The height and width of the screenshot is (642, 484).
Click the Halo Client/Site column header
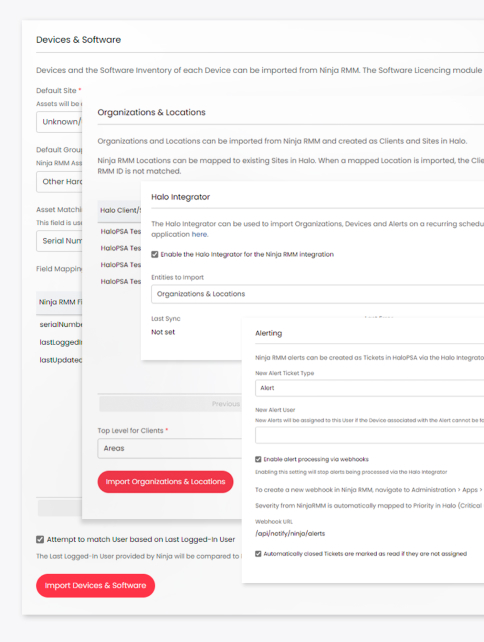[120, 210]
